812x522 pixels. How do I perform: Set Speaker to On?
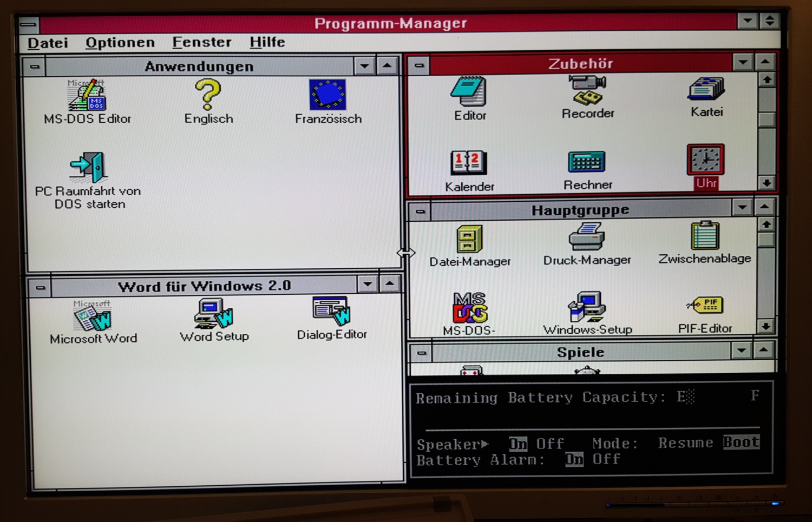518,444
